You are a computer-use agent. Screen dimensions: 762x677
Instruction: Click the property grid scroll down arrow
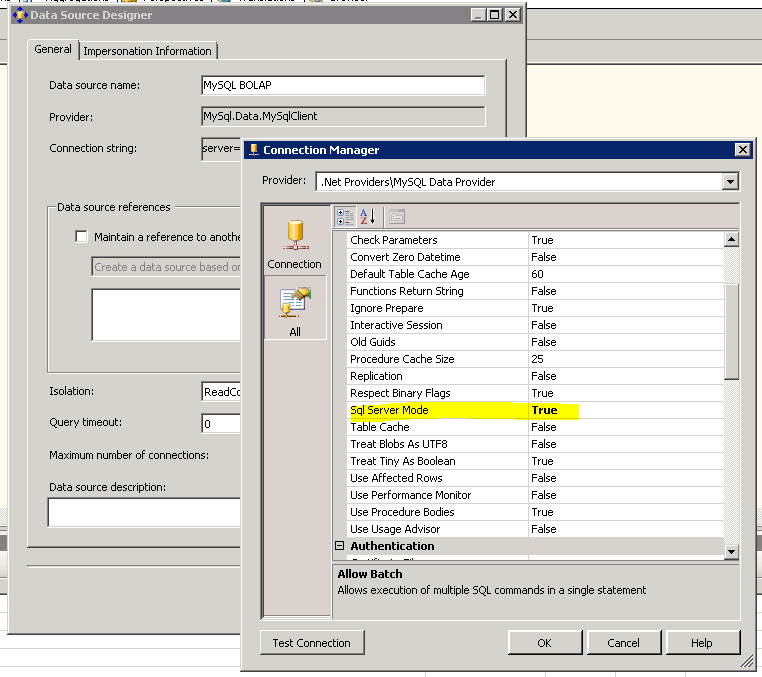click(x=731, y=552)
